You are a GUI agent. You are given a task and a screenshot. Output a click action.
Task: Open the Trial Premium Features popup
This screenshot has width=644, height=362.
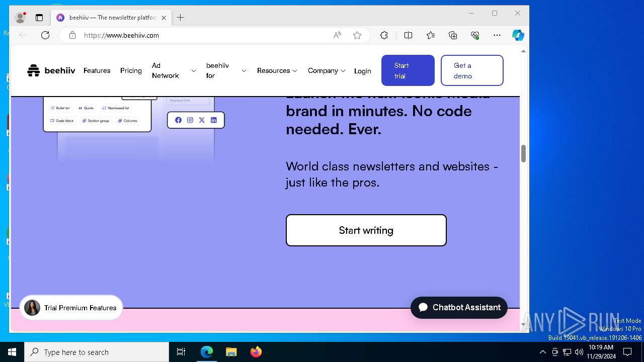[x=71, y=308]
